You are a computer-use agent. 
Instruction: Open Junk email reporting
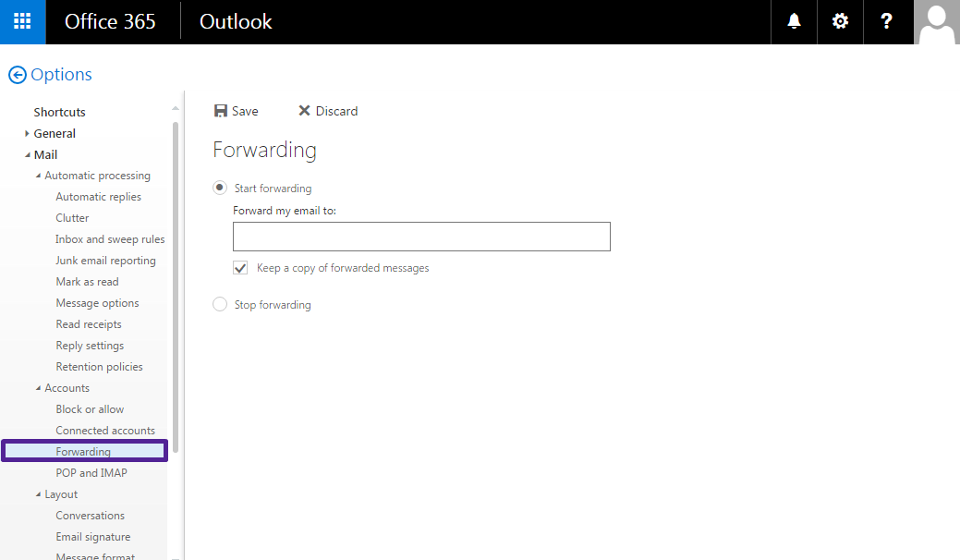click(106, 261)
